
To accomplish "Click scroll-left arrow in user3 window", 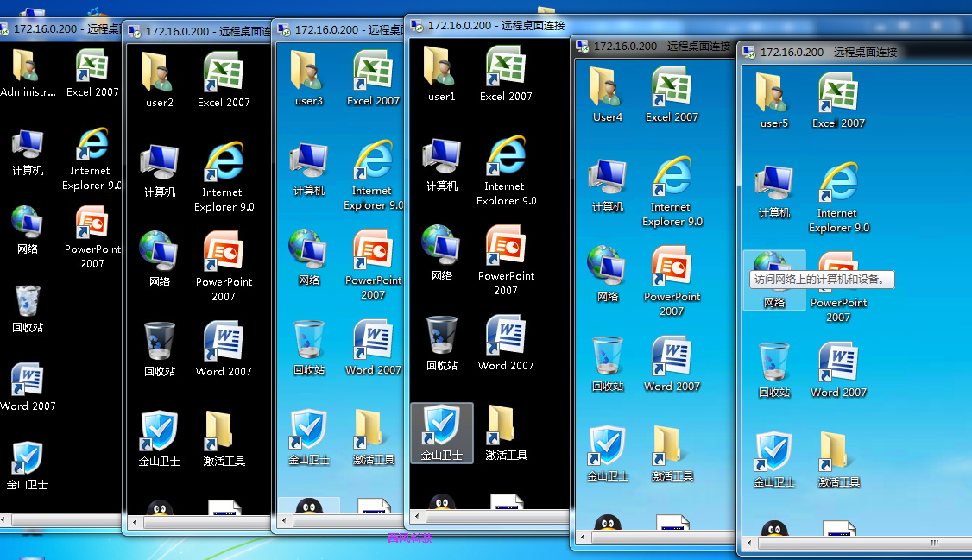I will click(x=284, y=520).
